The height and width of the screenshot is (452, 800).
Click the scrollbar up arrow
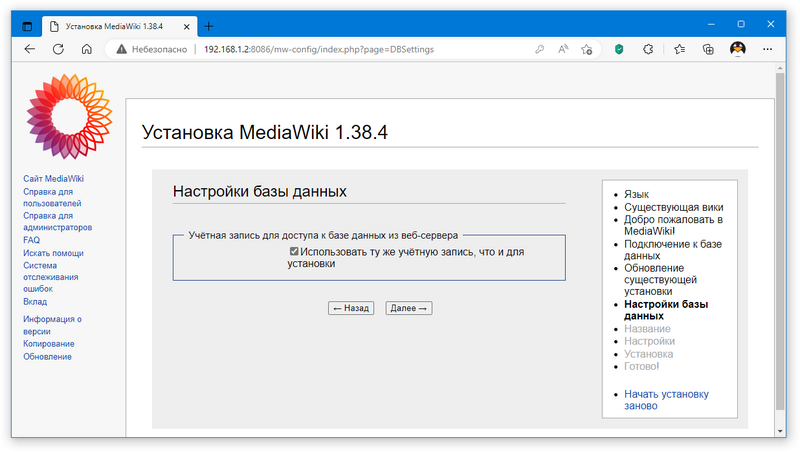point(780,67)
